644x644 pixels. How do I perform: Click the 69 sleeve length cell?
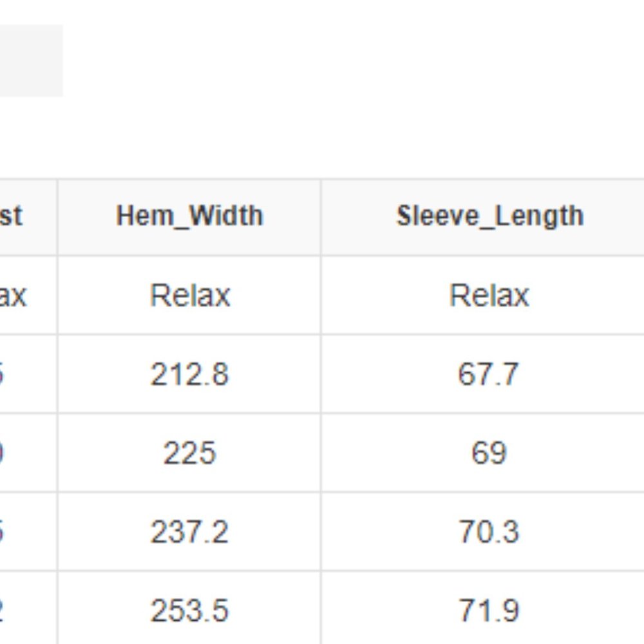click(x=489, y=453)
